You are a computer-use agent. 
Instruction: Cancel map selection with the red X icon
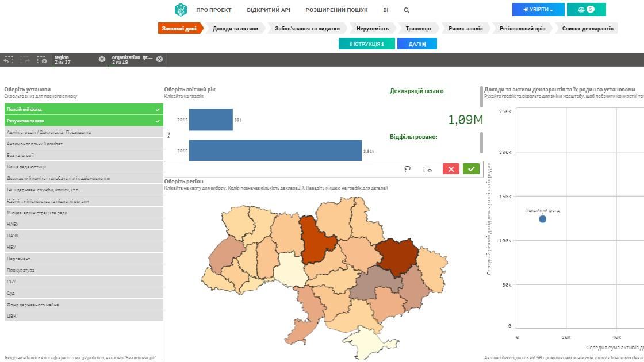450,170
